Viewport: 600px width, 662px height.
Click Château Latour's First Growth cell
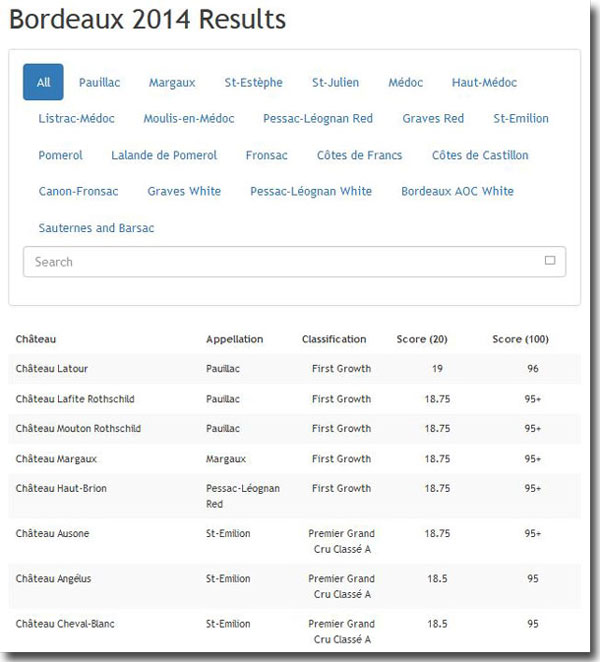click(341, 369)
